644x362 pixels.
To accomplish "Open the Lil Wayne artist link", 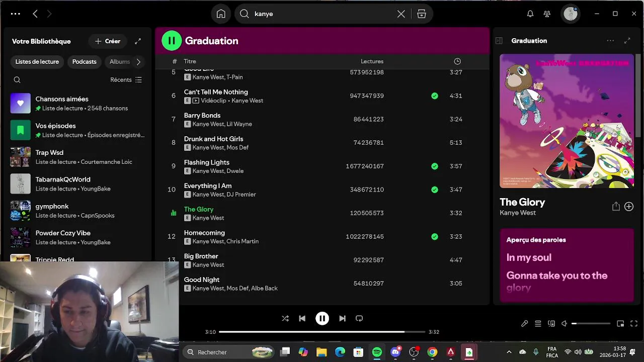I will pyautogui.click(x=239, y=124).
